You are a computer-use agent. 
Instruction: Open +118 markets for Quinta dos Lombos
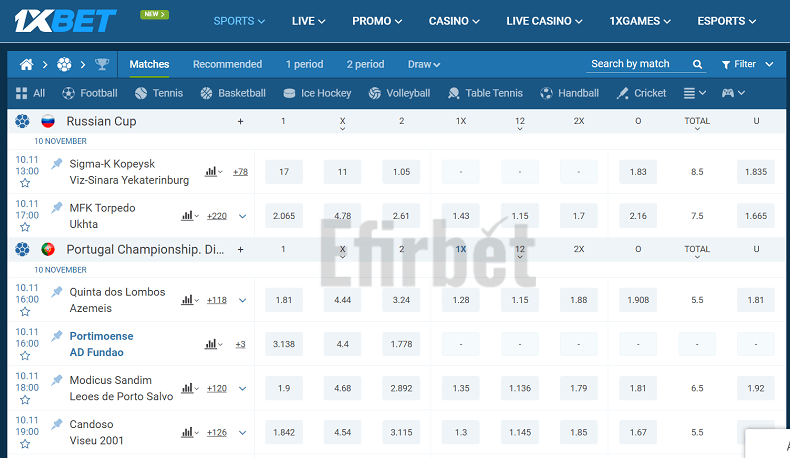217,300
